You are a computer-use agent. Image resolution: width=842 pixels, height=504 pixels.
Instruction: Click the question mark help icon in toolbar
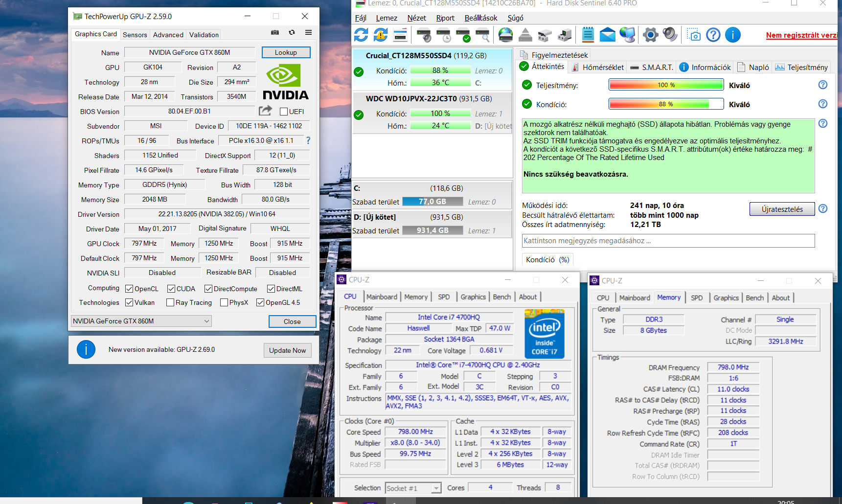(713, 35)
